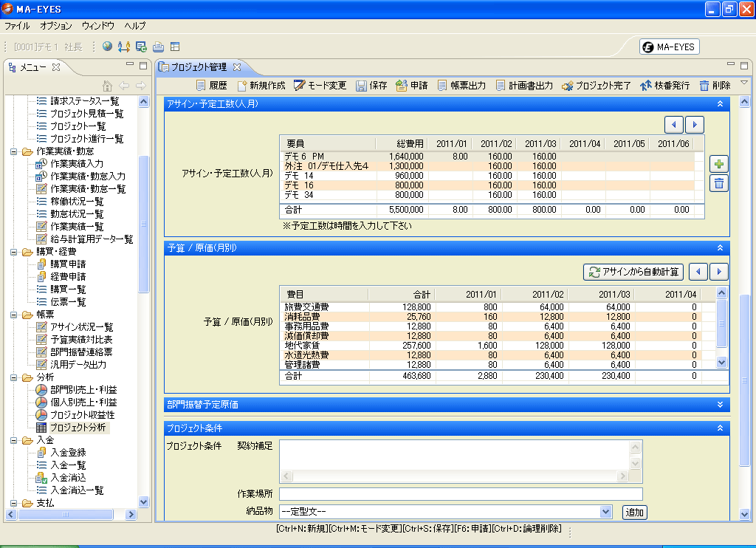Go to next months in budget table
This screenshot has width=756, height=548.
[x=719, y=272]
